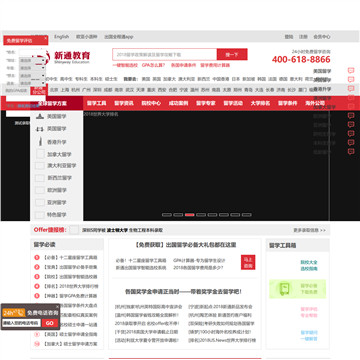
Task: Click numbered bullet beside 十二星座留学工具箱
Action: (x=37, y=257)
